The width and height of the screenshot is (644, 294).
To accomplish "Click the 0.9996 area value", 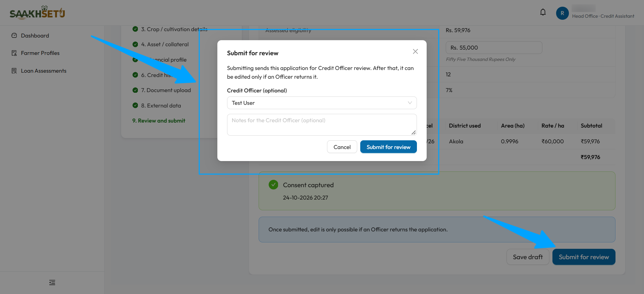I will point(509,141).
